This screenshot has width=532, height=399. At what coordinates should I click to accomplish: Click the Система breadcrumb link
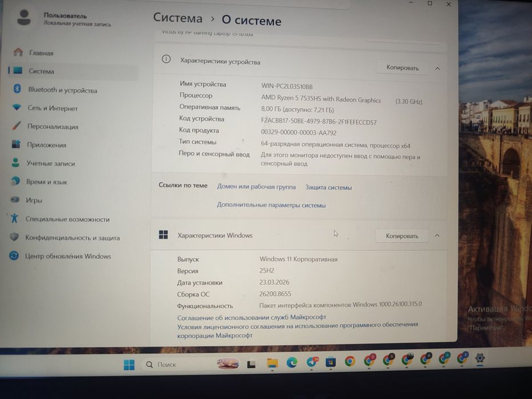178,18
